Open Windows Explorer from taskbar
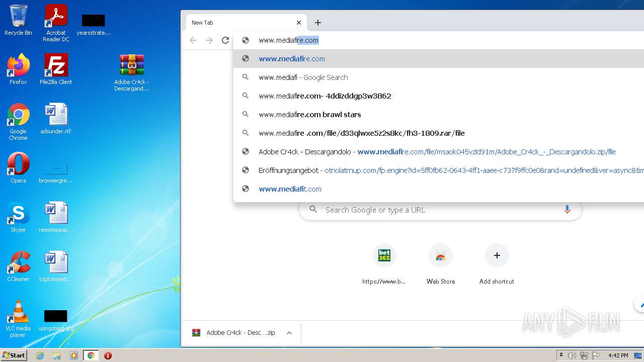The image size is (644, 362). click(57, 355)
